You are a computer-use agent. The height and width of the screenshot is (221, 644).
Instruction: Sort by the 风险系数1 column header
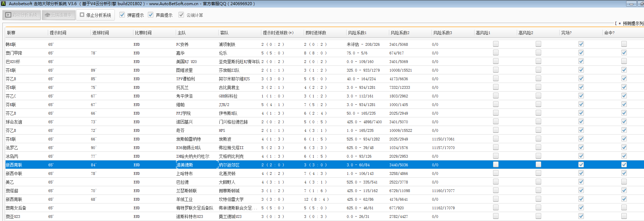(x=357, y=33)
